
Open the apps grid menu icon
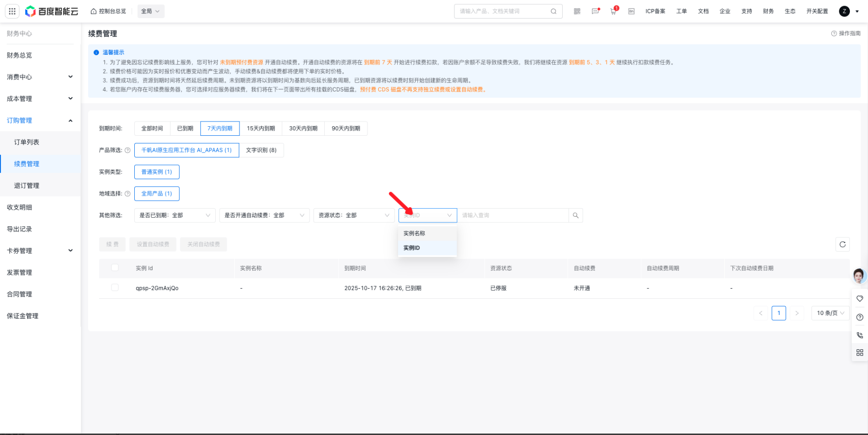(x=12, y=11)
